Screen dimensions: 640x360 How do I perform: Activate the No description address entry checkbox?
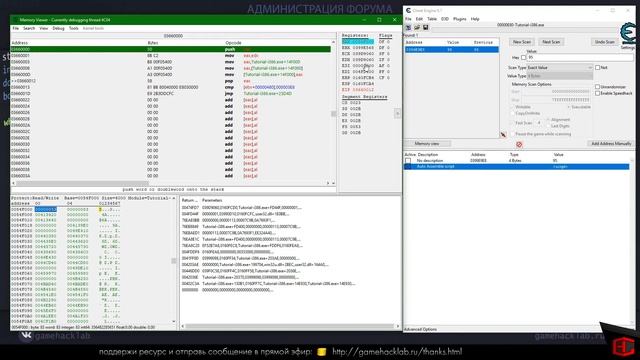408,161
